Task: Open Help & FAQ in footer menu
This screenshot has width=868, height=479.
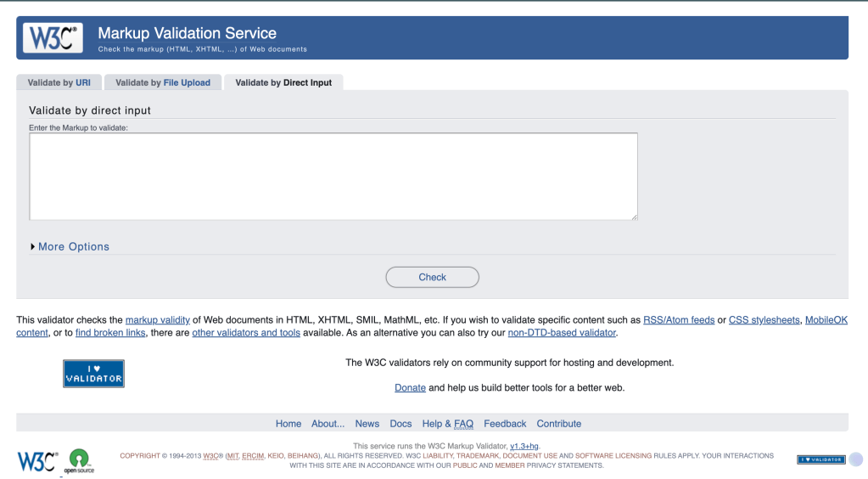Action: point(448,424)
